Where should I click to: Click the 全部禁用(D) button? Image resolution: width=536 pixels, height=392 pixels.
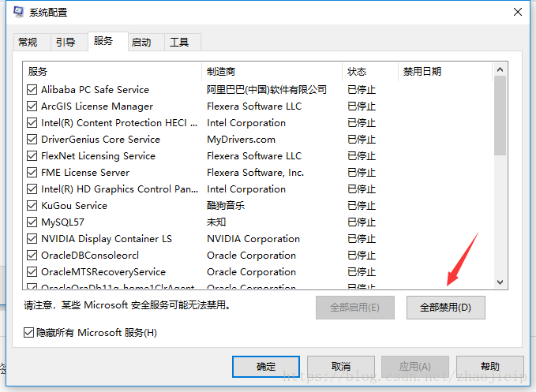pyautogui.click(x=445, y=308)
